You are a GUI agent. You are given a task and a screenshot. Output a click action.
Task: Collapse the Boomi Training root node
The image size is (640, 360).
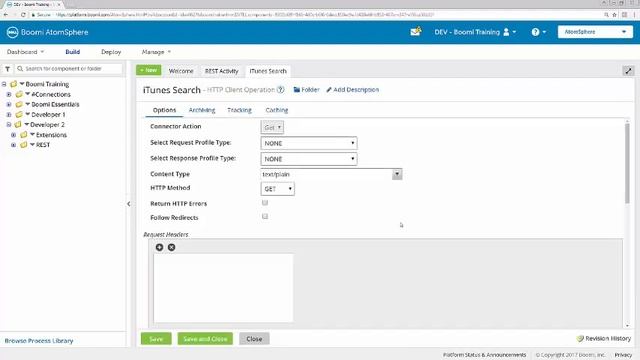(x=4, y=84)
